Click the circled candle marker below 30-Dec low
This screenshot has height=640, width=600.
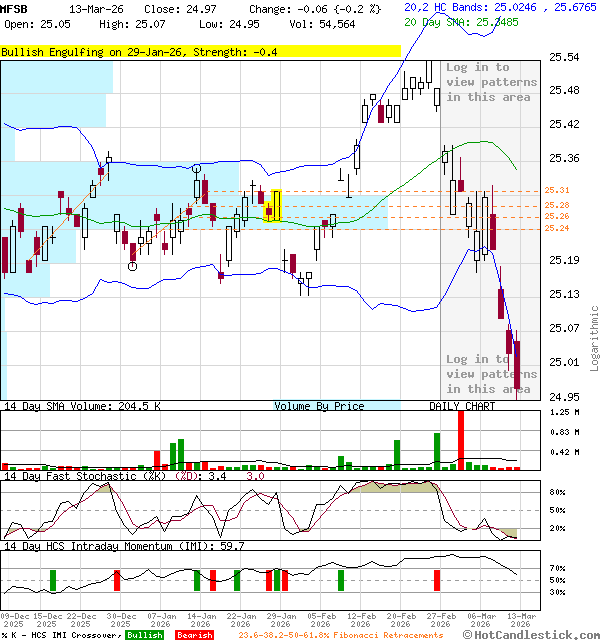point(132,266)
